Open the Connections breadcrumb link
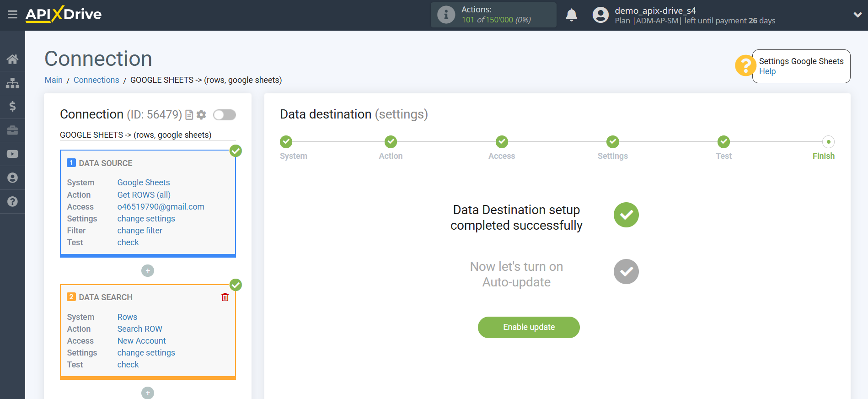Image resolution: width=868 pixels, height=399 pixels. [96, 80]
